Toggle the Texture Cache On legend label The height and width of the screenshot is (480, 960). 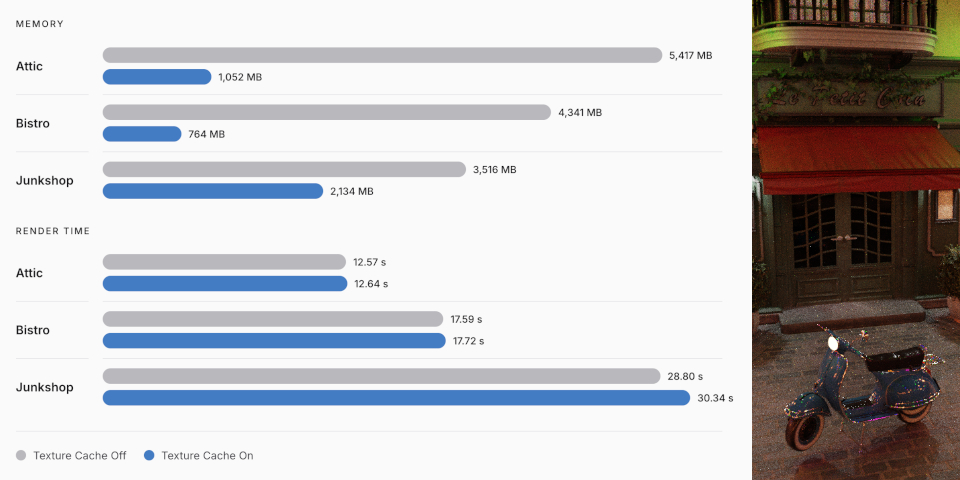(x=207, y=456)
